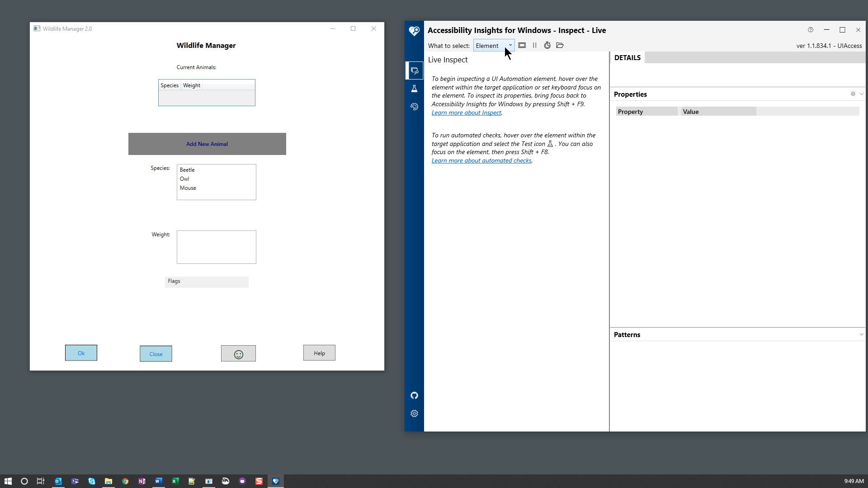Click the Value column header
The image size is (868, 488).
click(718, 112)
